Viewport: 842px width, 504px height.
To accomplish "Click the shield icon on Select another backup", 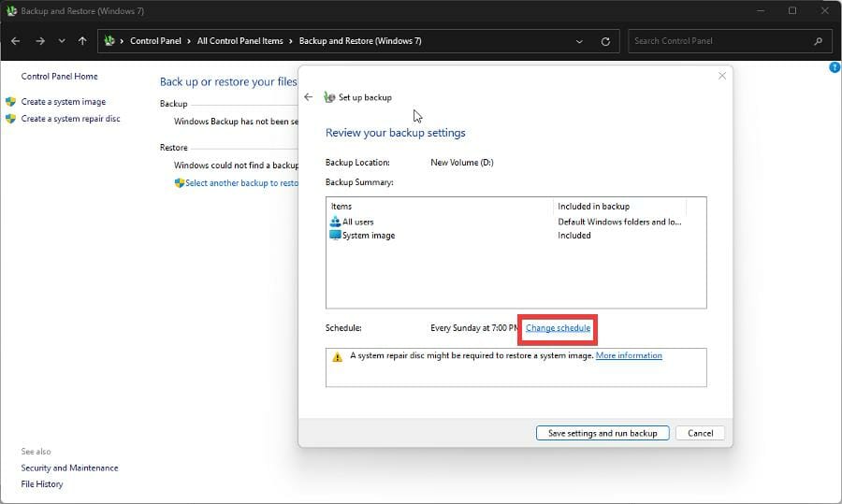I will pyautogui.click(x=180, y=183).
